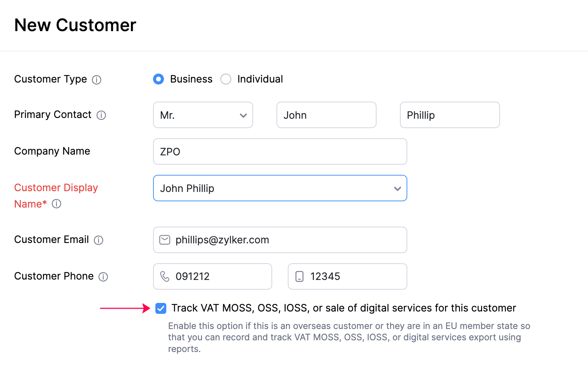
Task: Click the envelope icon in email field
Action: [165, 240]
